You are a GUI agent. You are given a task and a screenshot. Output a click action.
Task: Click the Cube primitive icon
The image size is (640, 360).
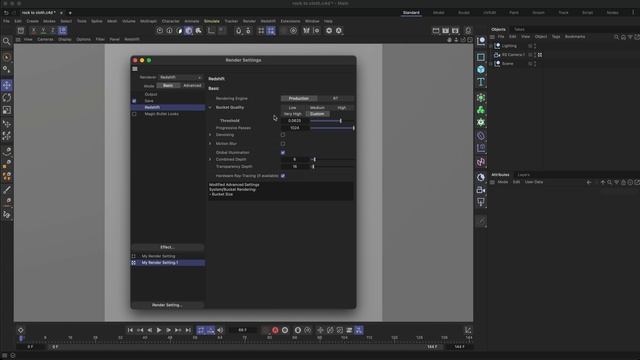[x=481, y=69]
